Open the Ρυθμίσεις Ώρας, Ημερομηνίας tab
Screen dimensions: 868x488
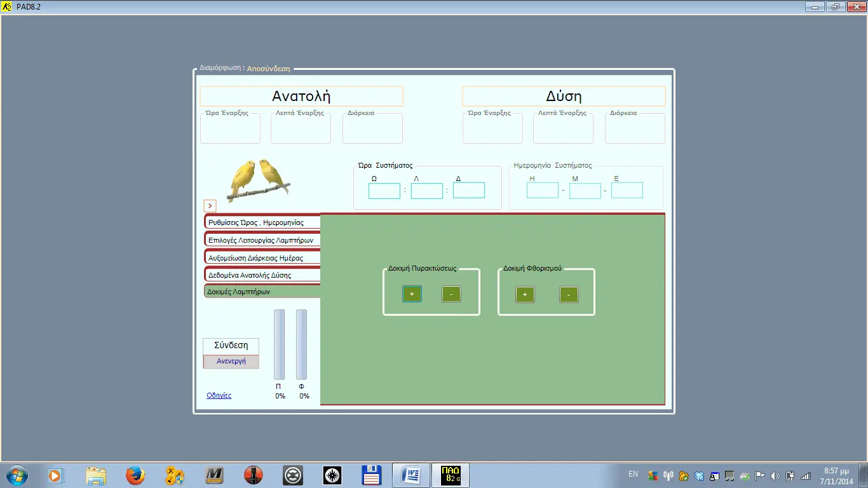[x=262, y=222]
